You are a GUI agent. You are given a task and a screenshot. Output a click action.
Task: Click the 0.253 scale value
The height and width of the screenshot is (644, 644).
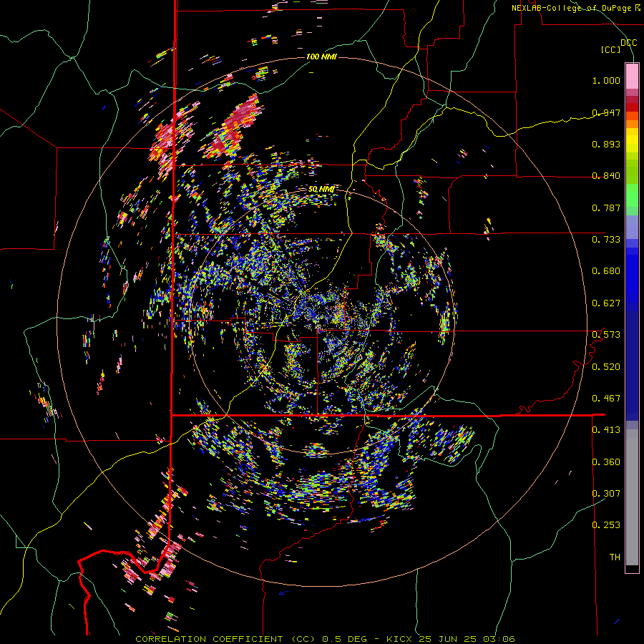(x=606, y=525)
